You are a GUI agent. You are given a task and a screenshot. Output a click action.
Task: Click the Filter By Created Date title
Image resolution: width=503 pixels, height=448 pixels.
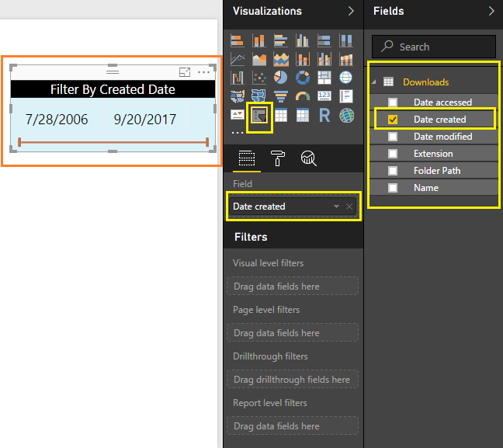coord(113,89)
